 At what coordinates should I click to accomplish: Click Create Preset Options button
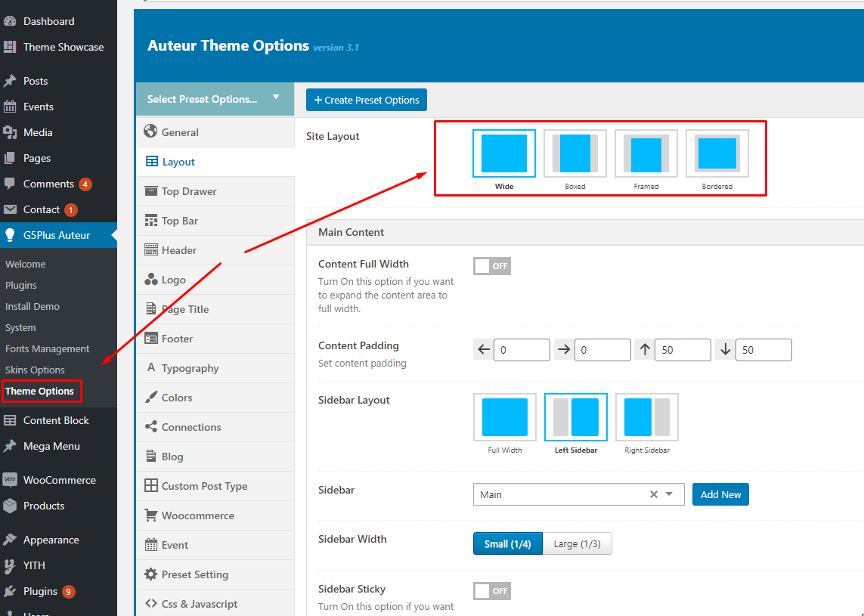tap(367, 100)
